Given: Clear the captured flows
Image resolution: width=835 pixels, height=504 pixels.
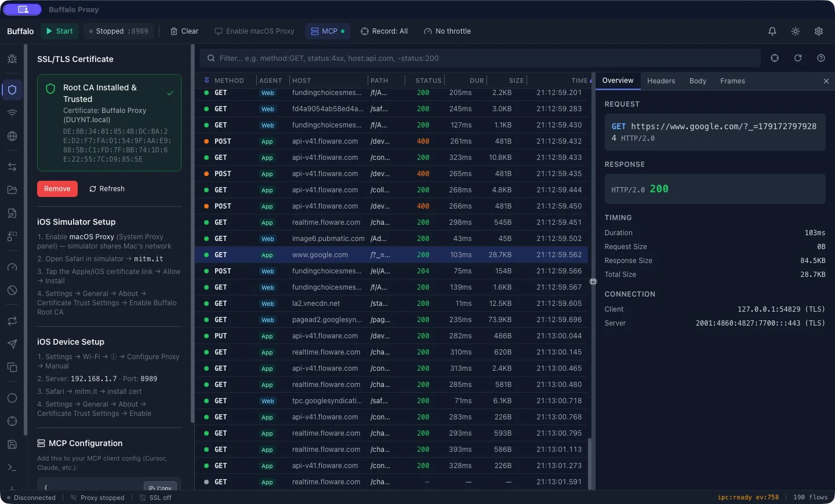Looking at the screenshot, I should (184, 31).
